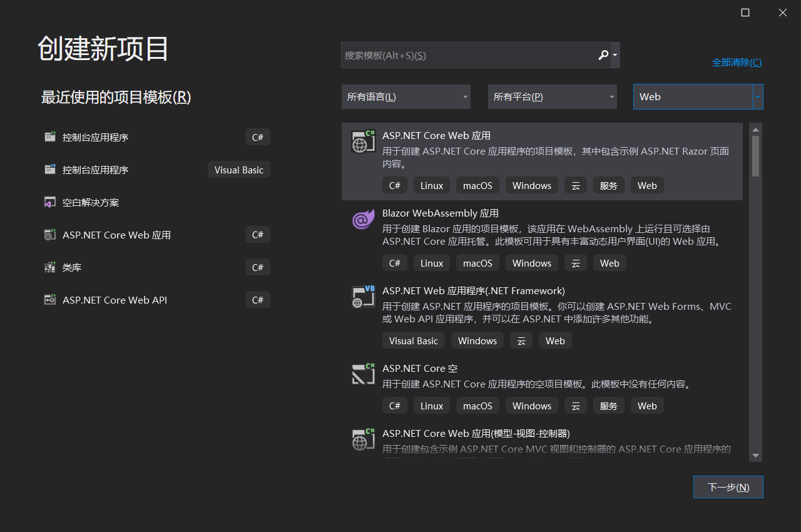Click Visual Basic badge beside 控制台应用程序
Viewport: 801px width, 532px height.
click(239, 170)
